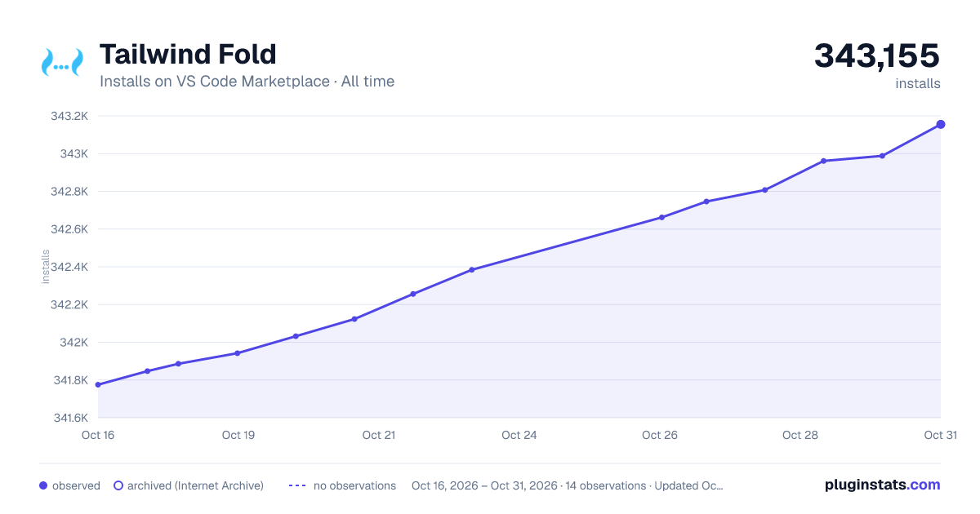This screenshot has width=980, height=514.
Task: Click the 342.6K y-axis label
Action: tap(69, 229)
